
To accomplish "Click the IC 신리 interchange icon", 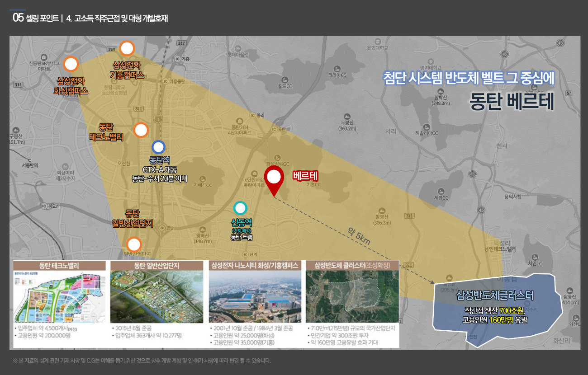I will [x=245, y=254].
